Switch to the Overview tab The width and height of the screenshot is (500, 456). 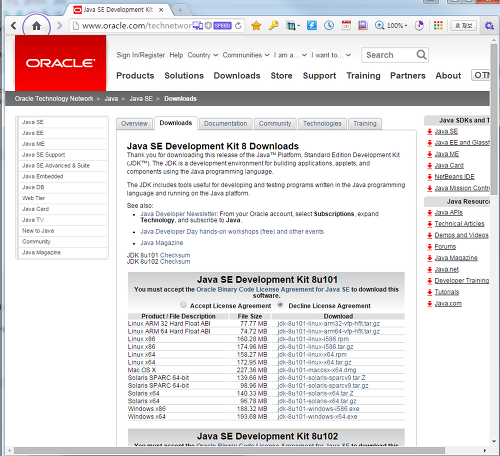click(x=134, y=124)
